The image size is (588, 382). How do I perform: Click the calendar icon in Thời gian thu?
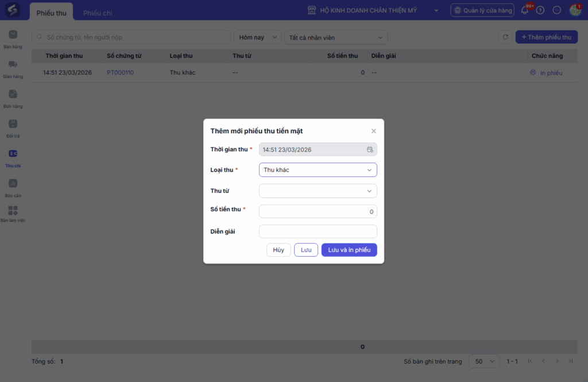tap(370, 149)
